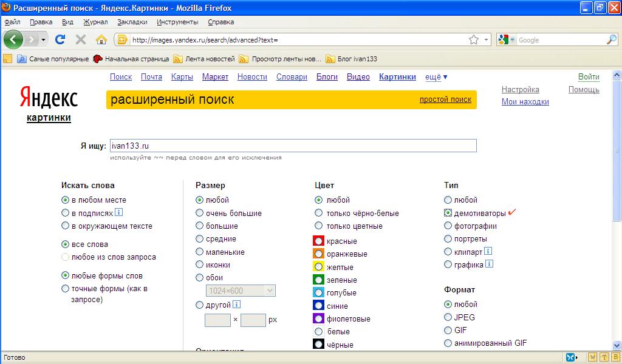Click info icon next to другой size
Viewport: 622px width, 364px height.
point(236,304)
